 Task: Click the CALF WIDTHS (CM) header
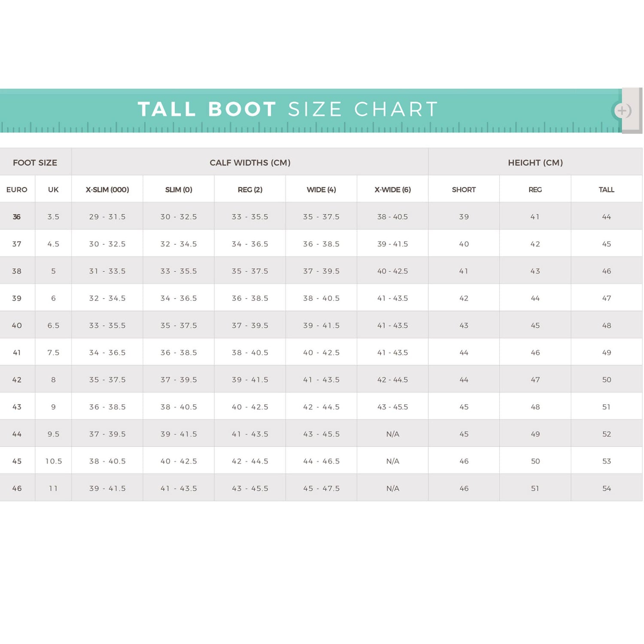point(250,163)
